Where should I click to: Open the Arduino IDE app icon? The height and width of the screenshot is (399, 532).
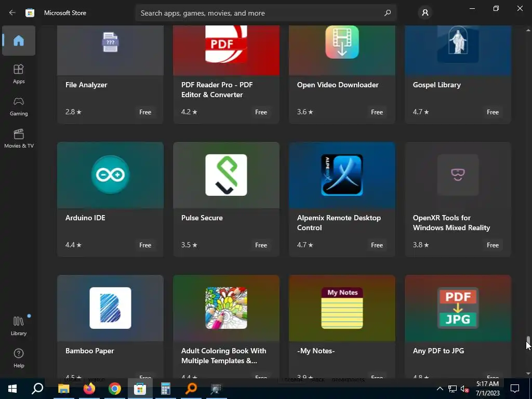(x=110, y=175)
